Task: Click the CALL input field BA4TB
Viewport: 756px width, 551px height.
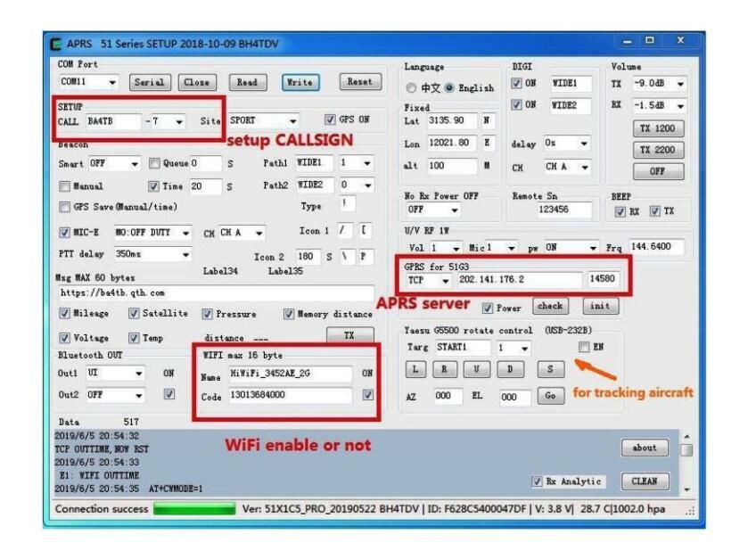Action: (113, 121)
